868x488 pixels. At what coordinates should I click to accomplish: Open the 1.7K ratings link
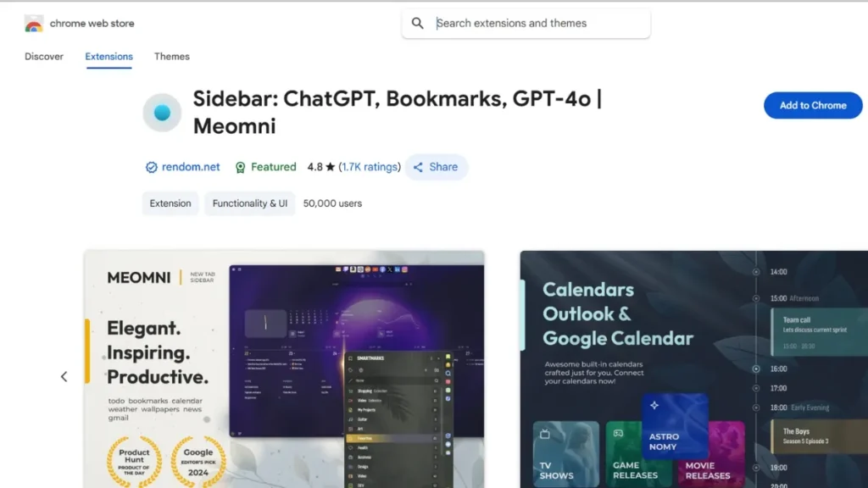coord(370,167)
